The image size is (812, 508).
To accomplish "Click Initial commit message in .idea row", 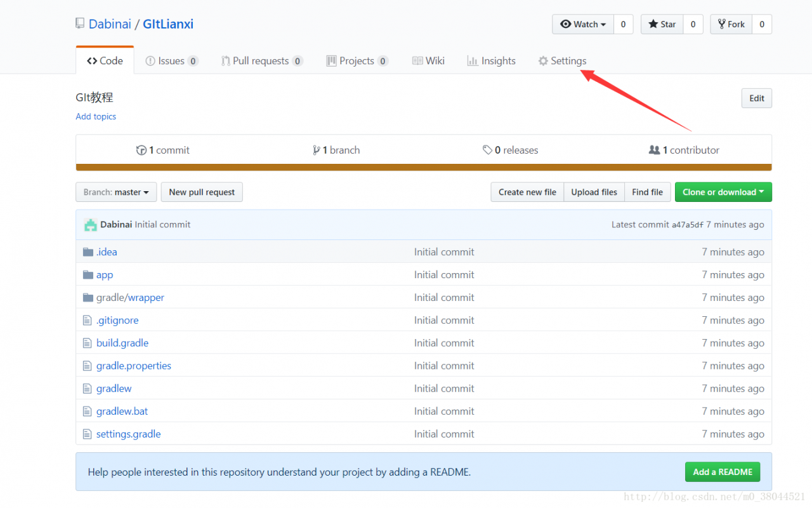I will (x=444, y=252).
